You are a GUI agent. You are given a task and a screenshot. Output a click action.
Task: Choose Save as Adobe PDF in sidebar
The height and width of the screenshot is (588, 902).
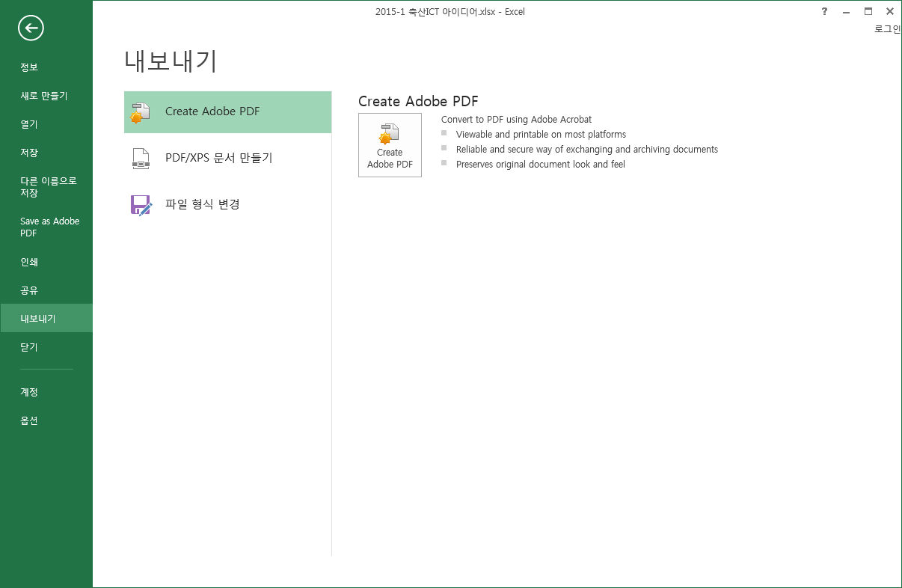[46, 227]
